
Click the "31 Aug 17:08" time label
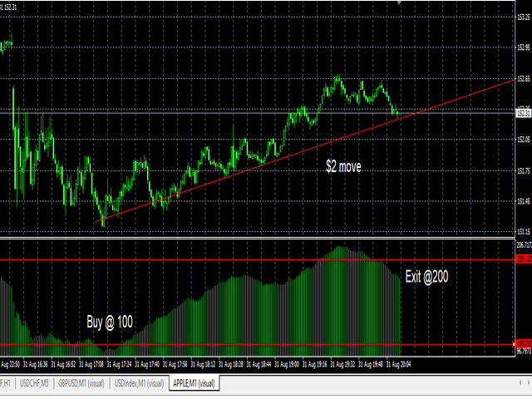[91, 365]
